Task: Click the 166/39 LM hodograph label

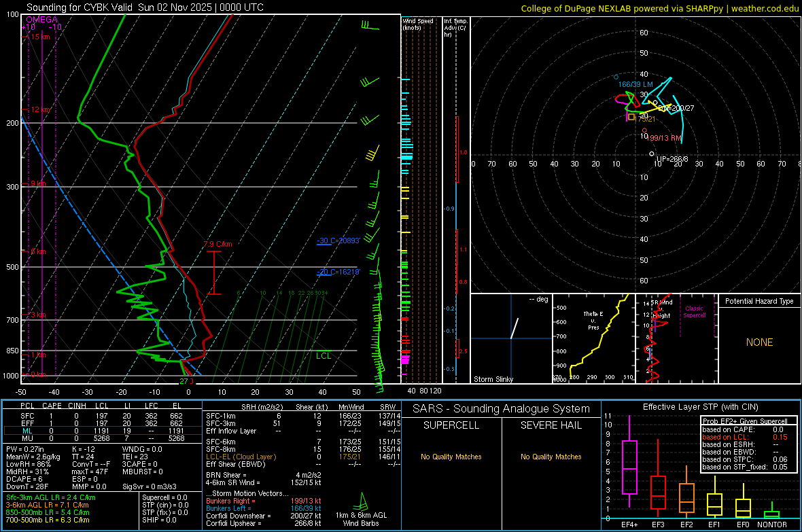Action: pos(635,84)
